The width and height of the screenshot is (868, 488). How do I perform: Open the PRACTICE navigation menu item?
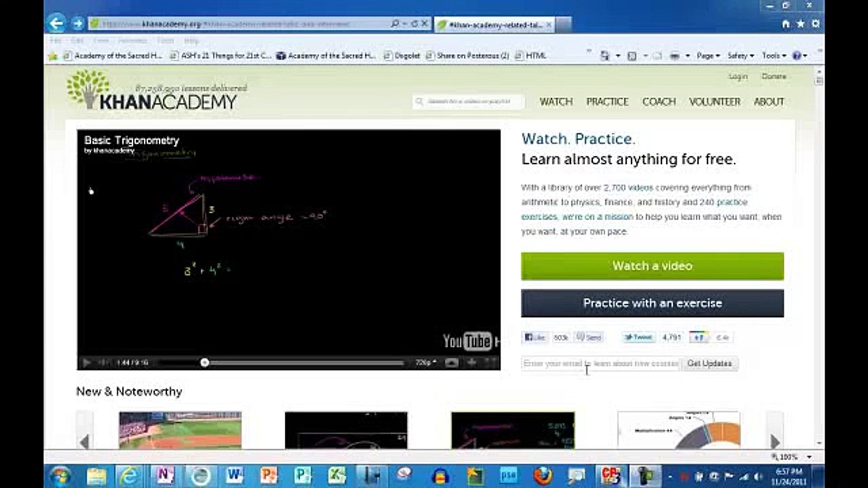607,102
